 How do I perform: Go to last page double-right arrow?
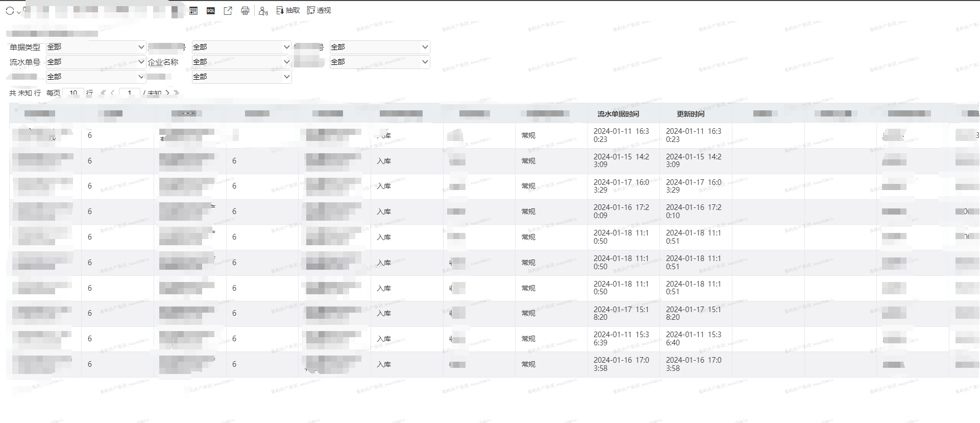click(x=177, y=92)
